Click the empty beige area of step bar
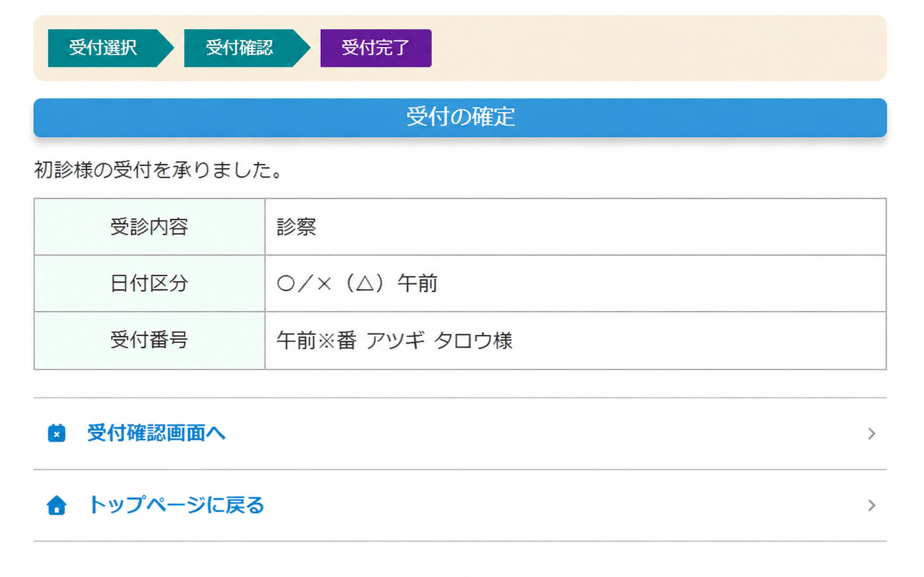The image size is (924, 577). coord(658,48)
